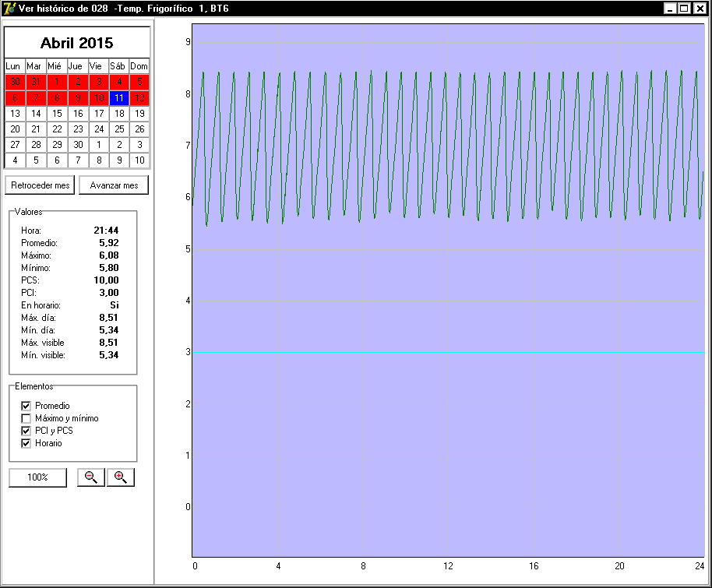Reset zoom with the 100% button
The width and height of the screenshot is (712, 588).
pos(37,477)
